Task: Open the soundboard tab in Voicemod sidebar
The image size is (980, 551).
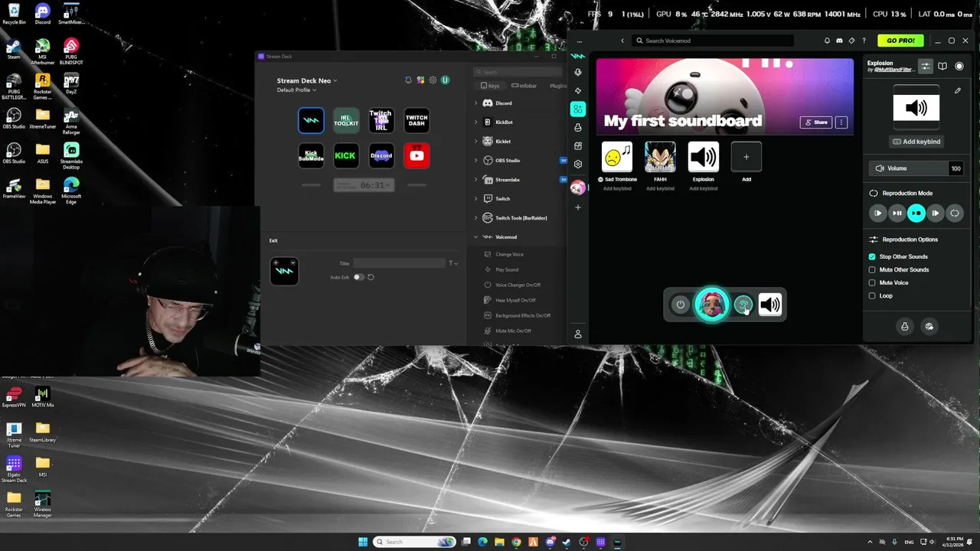Action: click(578, 109)
